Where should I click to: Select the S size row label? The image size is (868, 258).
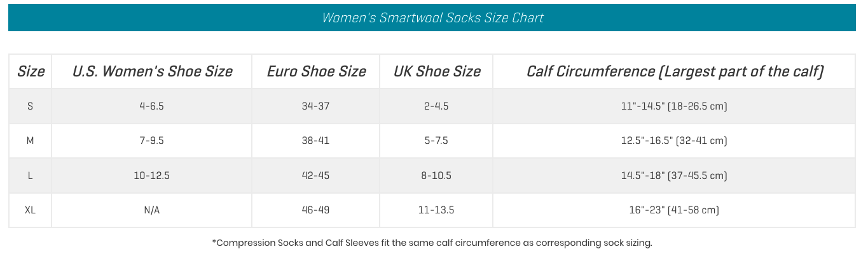[31, 106]
